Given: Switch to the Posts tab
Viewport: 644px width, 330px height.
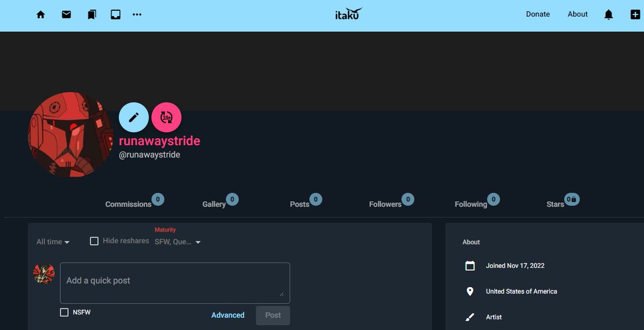Looking at the screenshot, I should point(299,204).
